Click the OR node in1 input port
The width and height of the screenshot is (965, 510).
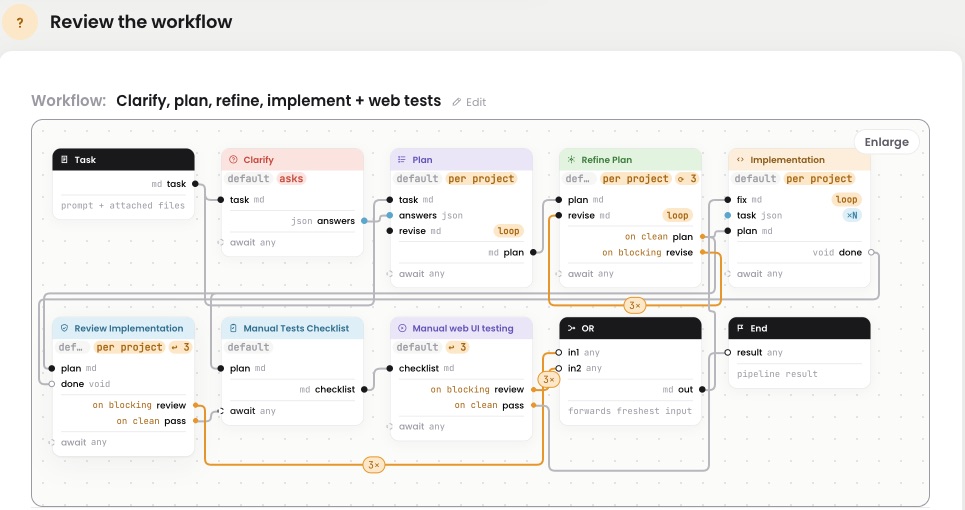pos(558,353)
